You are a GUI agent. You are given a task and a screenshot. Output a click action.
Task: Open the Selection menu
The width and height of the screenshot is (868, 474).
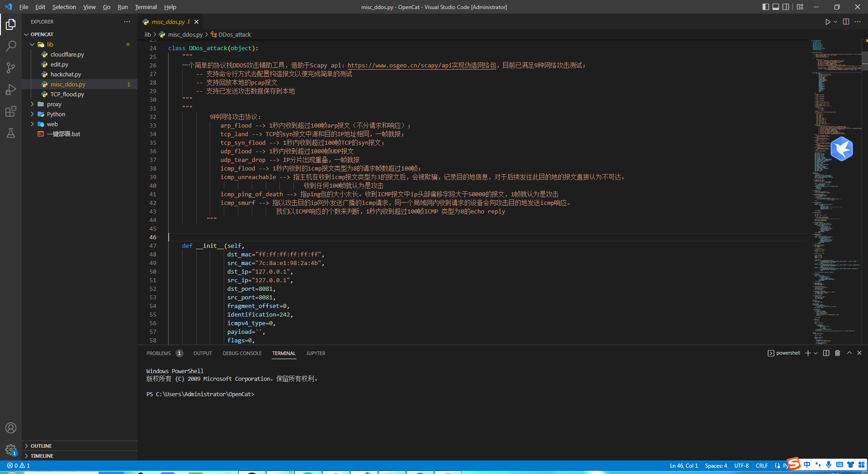pyautogui.click(x=64, y=7)
